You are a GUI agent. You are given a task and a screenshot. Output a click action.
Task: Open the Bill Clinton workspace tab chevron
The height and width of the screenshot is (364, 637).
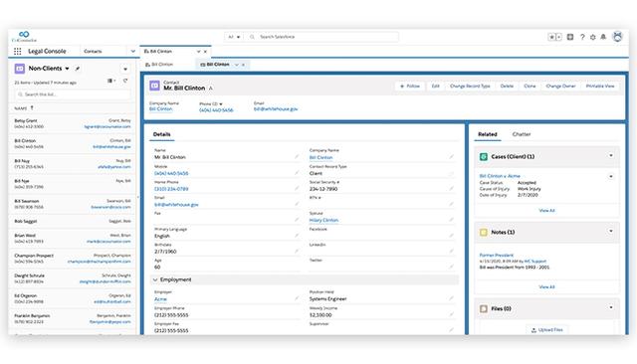coord(199,52)
